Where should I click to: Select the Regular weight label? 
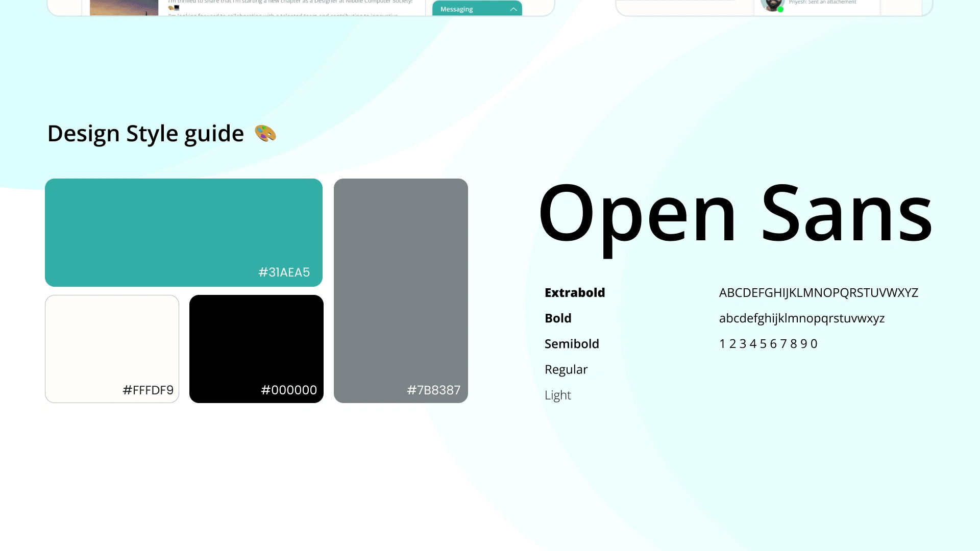(566, 370)
